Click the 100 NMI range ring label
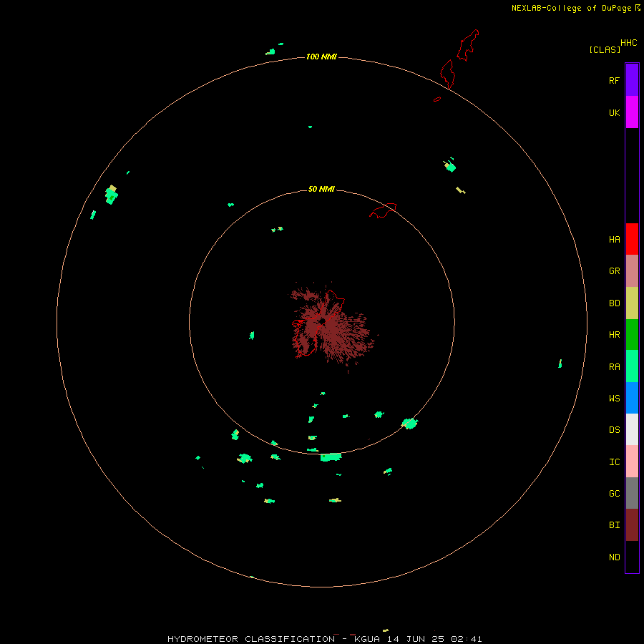 point(321,57)
